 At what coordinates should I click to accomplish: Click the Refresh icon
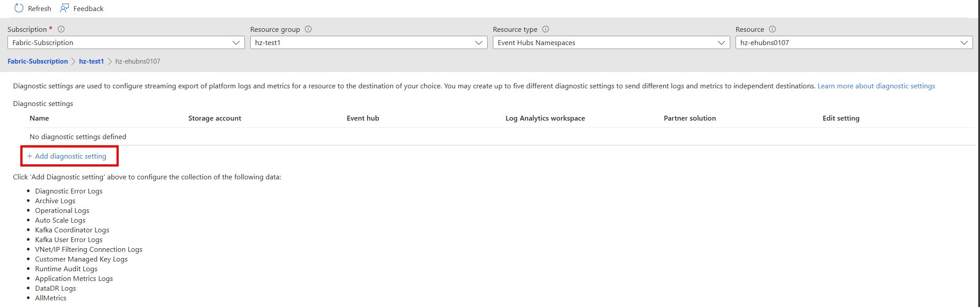tap(19, 8)
